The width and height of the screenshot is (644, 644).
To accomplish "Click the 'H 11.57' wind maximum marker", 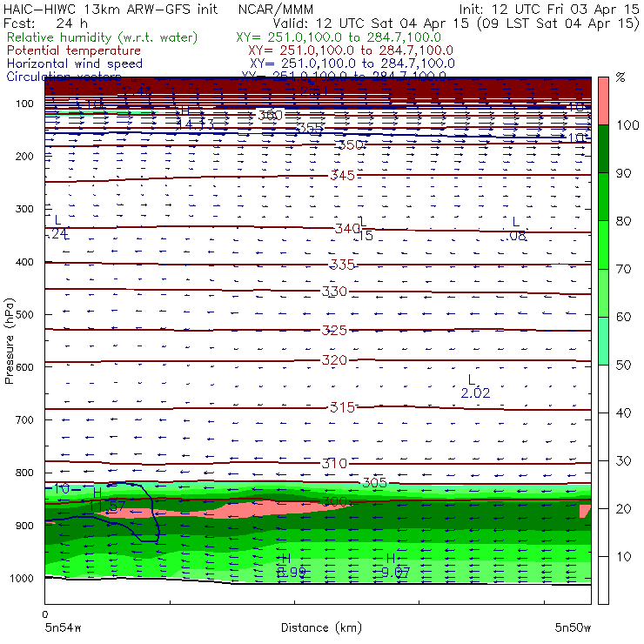I will coord(107,500).
